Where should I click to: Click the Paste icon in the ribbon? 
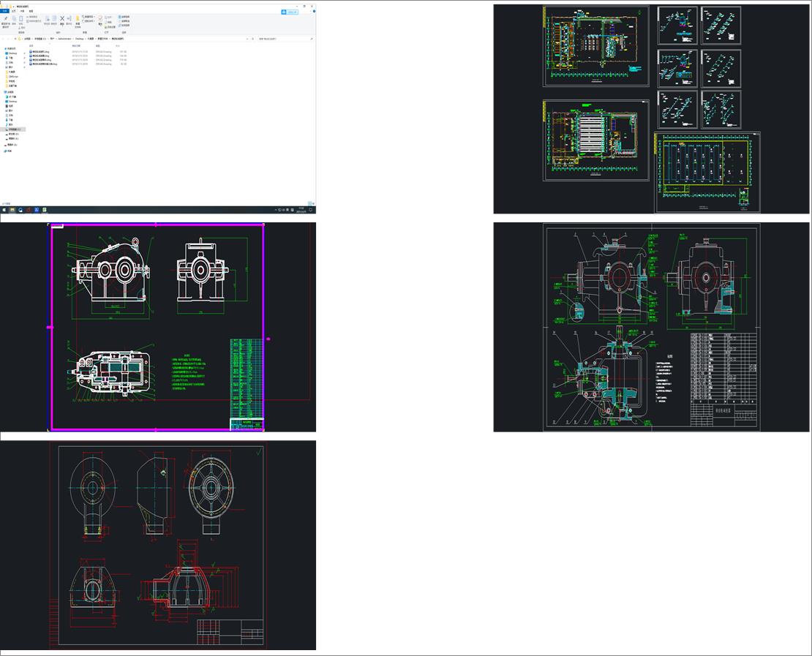pyautogui.click(x=21, y=20)
